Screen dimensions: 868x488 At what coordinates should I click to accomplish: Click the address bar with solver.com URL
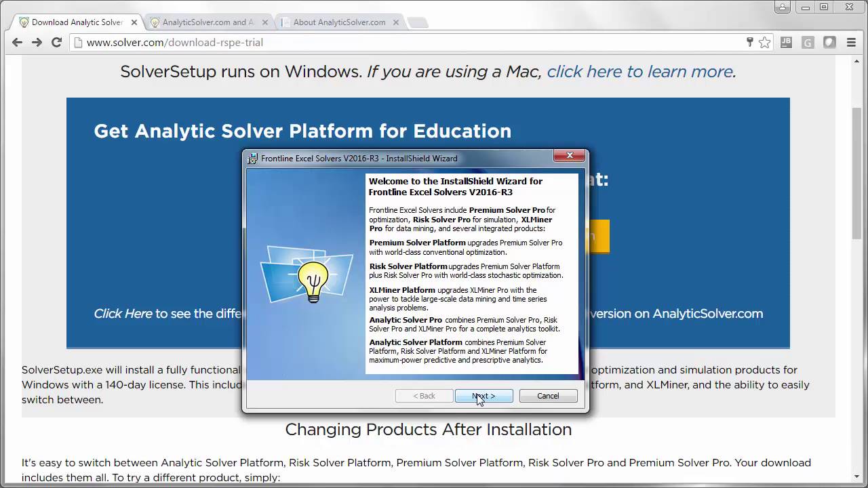(407, 42)
